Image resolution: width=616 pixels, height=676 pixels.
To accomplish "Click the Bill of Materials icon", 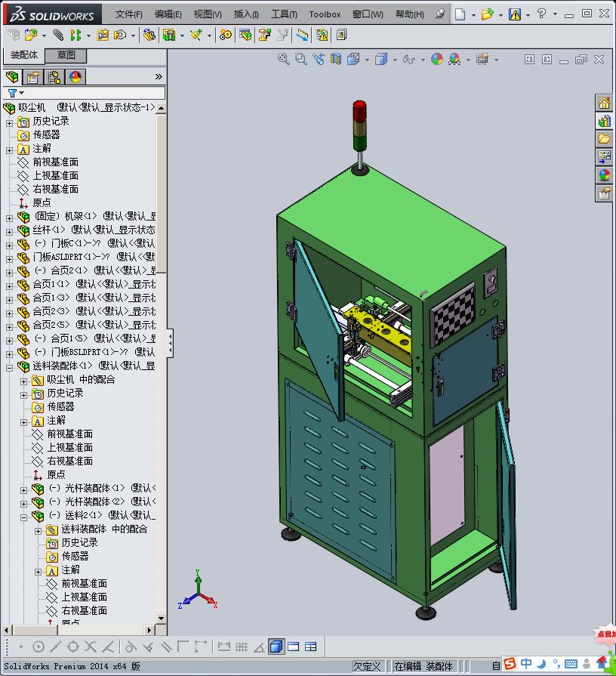I will (x=245, y=35).
